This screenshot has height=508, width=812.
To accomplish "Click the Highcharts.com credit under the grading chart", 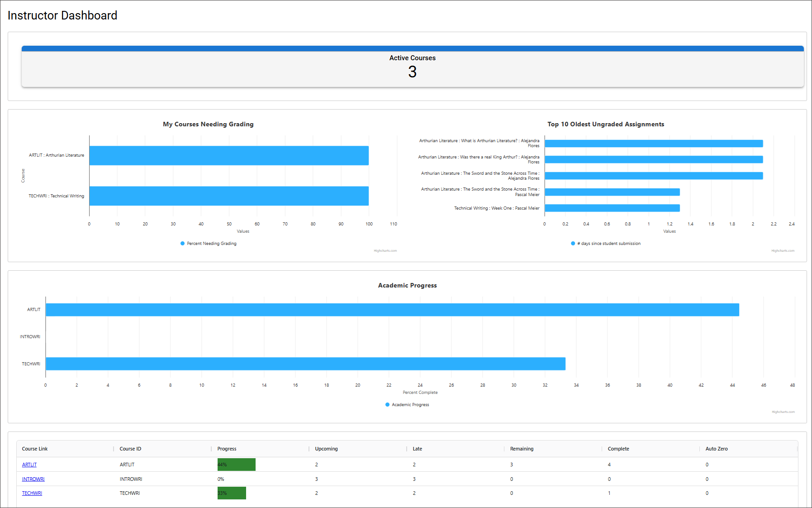I will [385, 250].
